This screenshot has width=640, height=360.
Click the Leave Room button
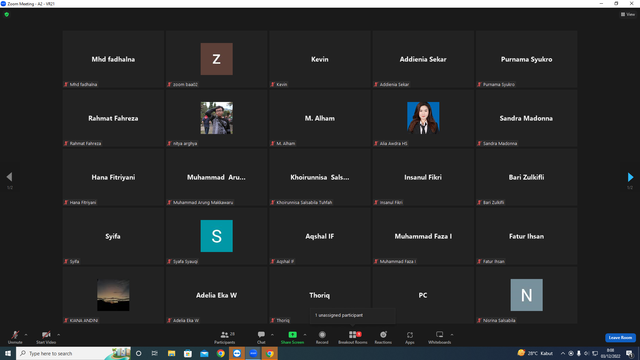[620, 338]
